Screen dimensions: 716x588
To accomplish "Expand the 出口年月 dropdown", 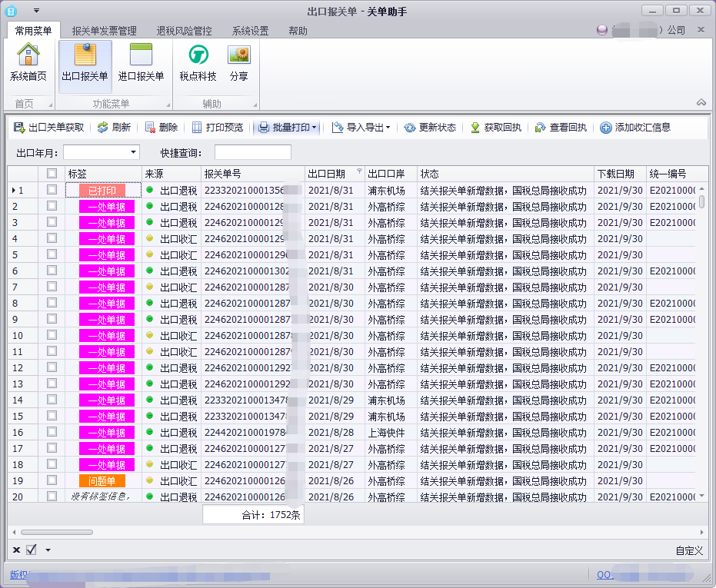I will point(134,152).
